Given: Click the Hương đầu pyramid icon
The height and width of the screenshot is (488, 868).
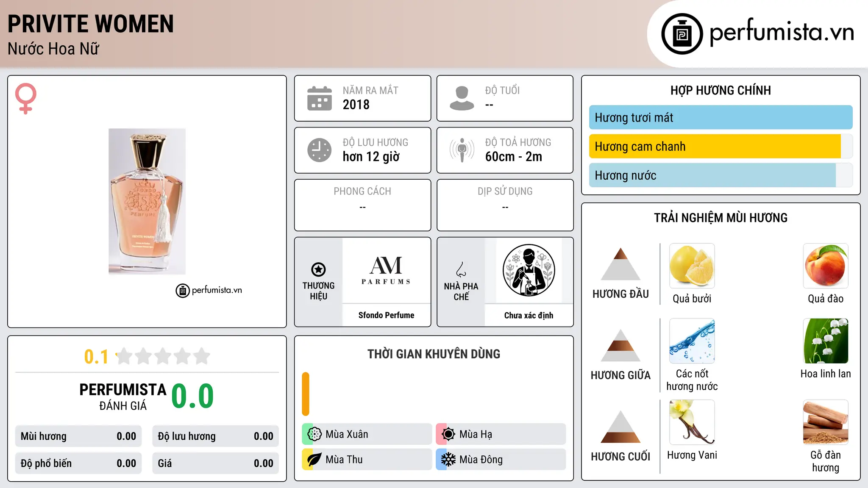Looking at the screenshot, I should (x=620, y=264).
